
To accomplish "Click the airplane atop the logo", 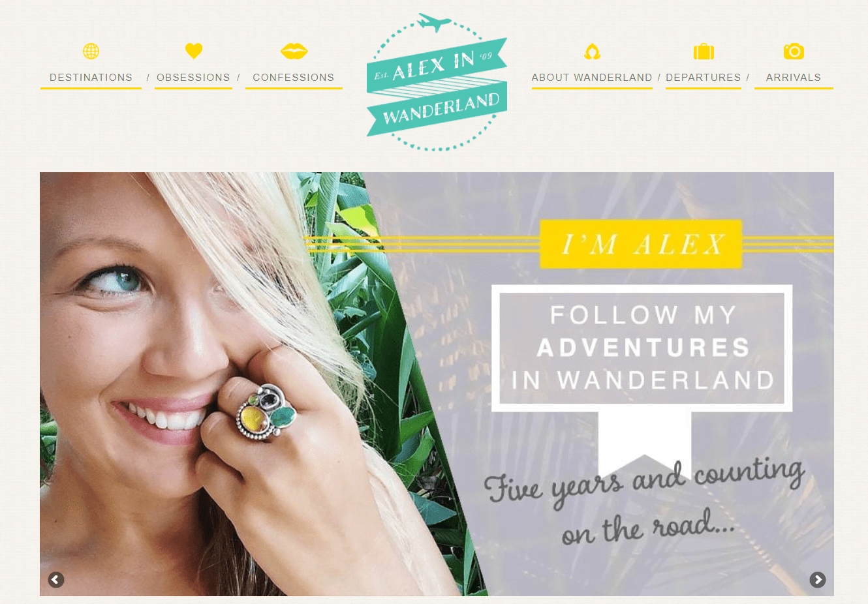I will click(433, 23).
